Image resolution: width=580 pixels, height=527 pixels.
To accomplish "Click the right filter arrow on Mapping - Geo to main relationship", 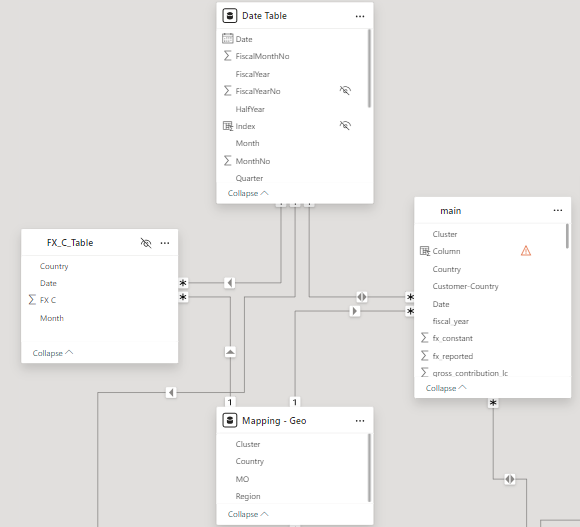I will [355, 311].
